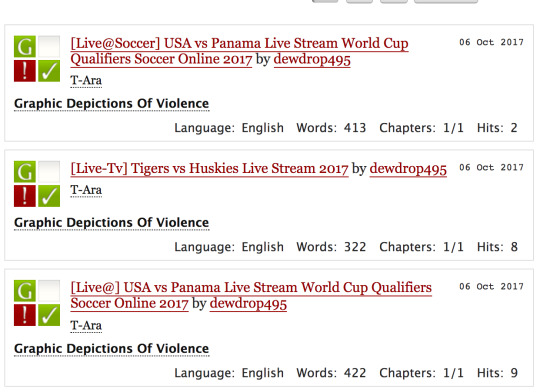Click the blank category icon on the [Live@Soccer] work
This screenshot has width=540, height=392.
click(49, 47)
